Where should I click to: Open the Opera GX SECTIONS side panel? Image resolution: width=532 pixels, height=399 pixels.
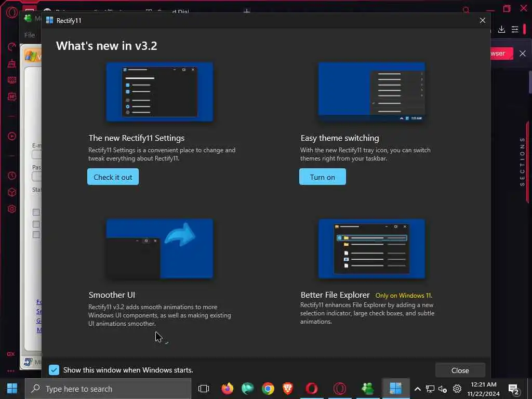(x=522, y=162)
